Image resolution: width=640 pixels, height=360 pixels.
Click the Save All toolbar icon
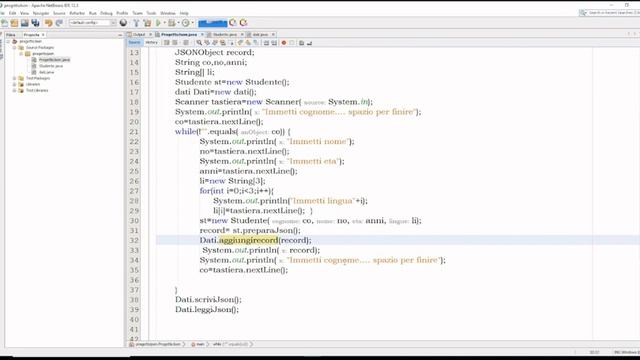(35, 23)
